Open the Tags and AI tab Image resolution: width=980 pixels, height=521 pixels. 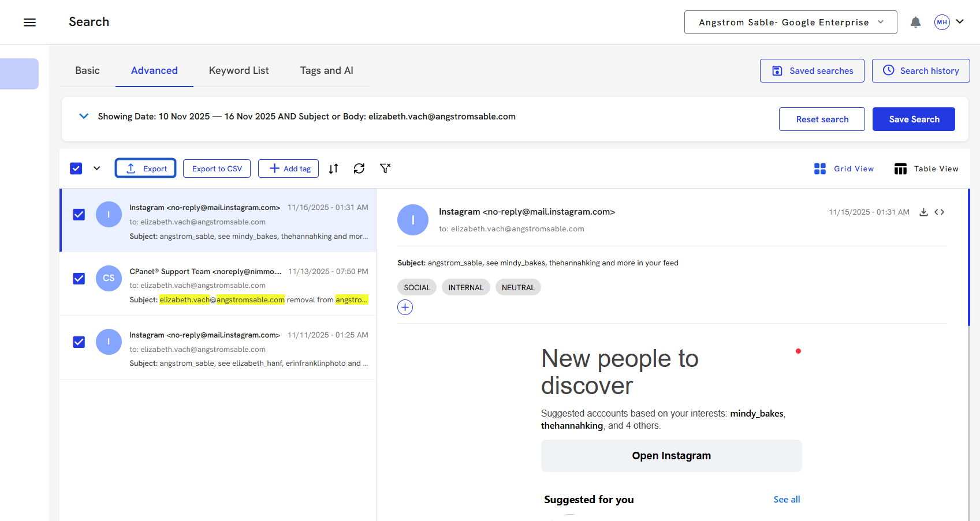click(326, 70)
